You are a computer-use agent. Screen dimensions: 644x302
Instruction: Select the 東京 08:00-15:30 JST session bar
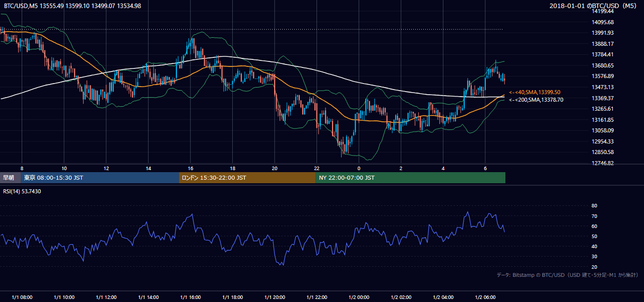(x=100, y=178)
